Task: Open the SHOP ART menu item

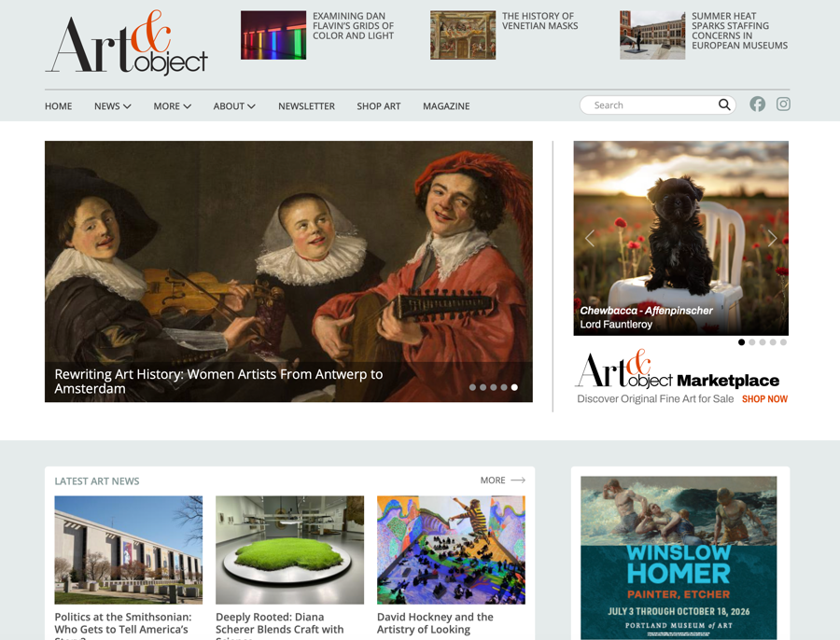Action: point(379,106)
